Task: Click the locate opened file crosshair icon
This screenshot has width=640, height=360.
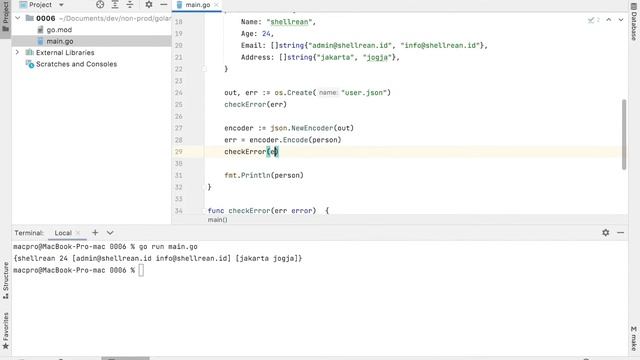Action: click(100, 4)
